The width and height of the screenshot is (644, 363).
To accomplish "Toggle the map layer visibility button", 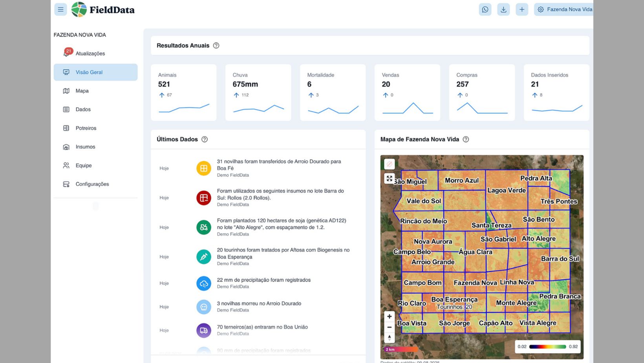I will (x=389, y=164).
